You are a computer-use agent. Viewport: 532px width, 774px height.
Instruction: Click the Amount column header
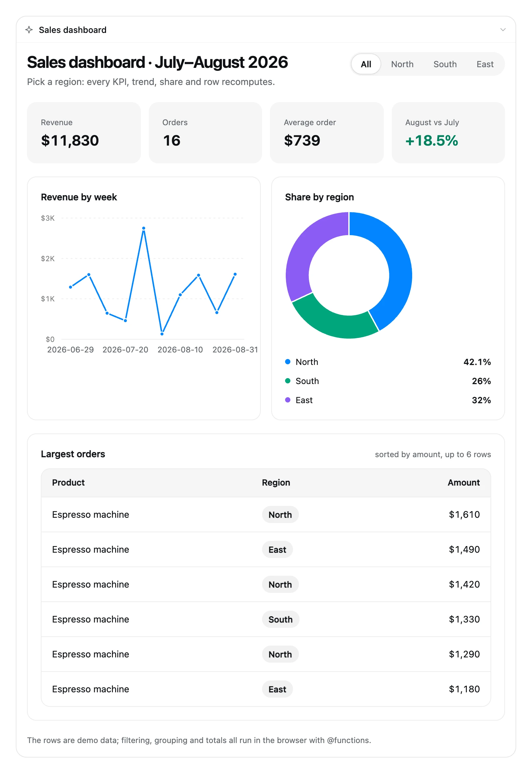tap(463, 482)
